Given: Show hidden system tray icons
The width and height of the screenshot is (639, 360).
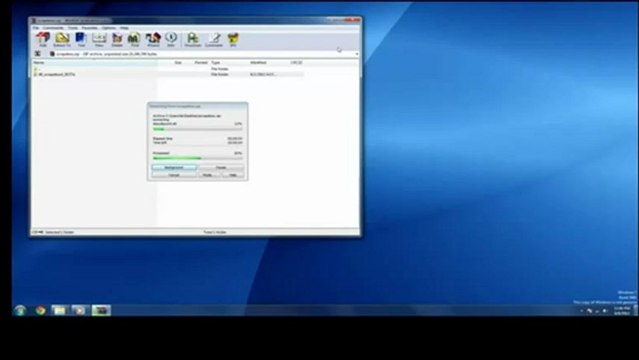Looking at the screenshot, I should click(x=582, y=311).
